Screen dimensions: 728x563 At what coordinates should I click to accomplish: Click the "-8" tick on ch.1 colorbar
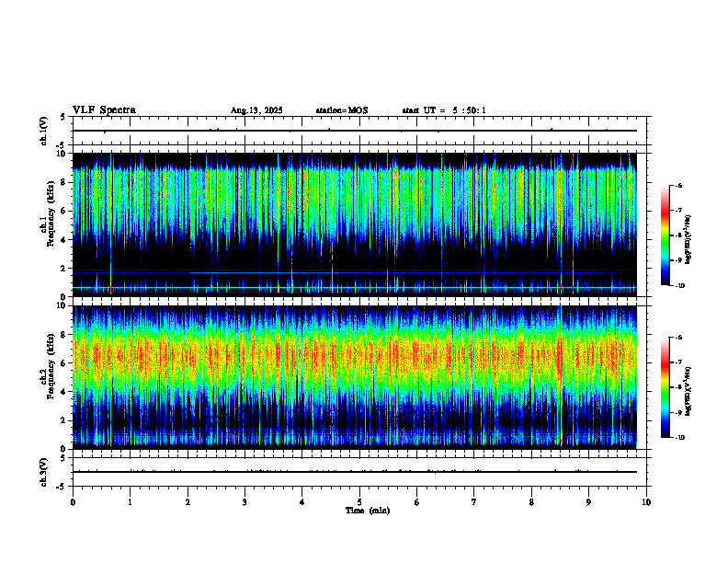[678, 236]
